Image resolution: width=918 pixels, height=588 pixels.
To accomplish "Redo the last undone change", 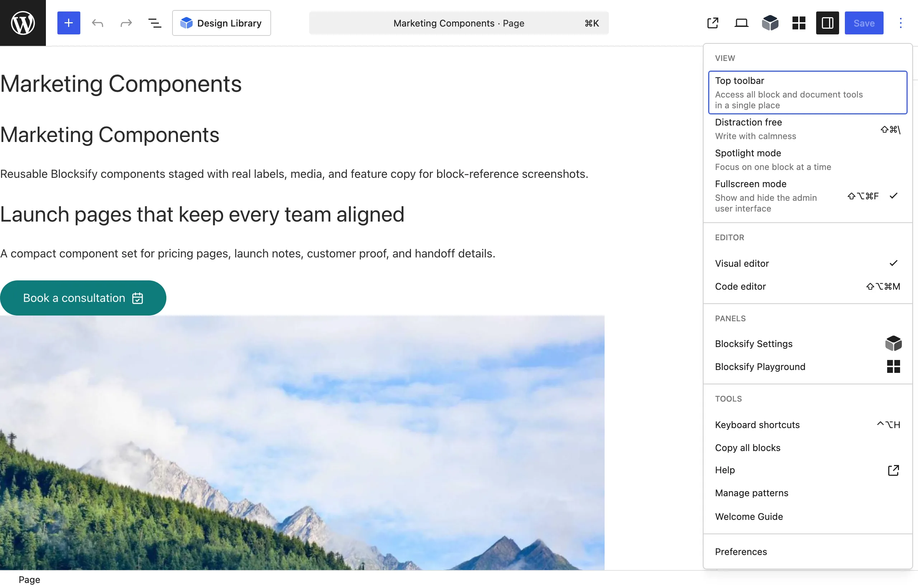I will (x=126, y=23).
